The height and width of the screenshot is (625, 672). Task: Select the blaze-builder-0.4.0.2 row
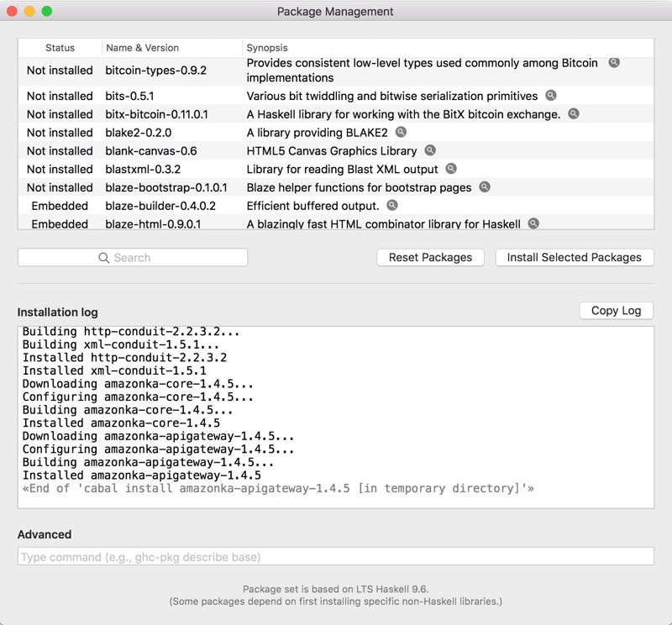tap(335, 206)
